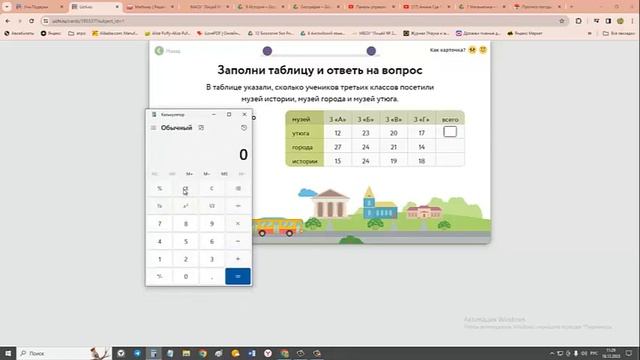Screen dimensions: 640x360
Task: Click the blue equals key
Action: pyautogui.click(x=238, y=276)
